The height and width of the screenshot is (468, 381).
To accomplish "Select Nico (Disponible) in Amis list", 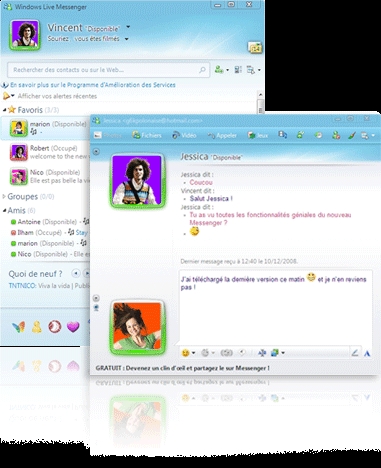I will 50,254.
